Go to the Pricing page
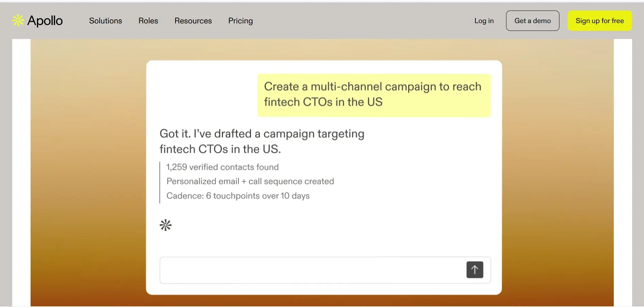Screen dimensions: 644x307 (240, 21)
